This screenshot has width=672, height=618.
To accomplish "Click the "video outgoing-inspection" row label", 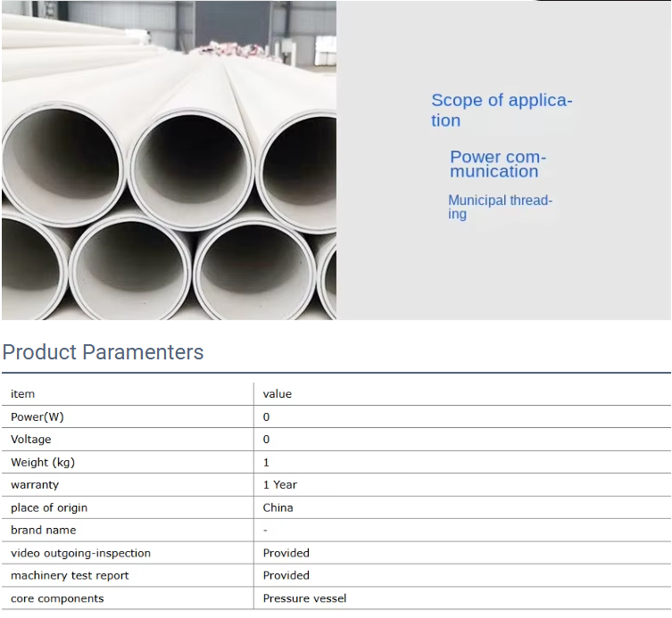I will (80, 554).
